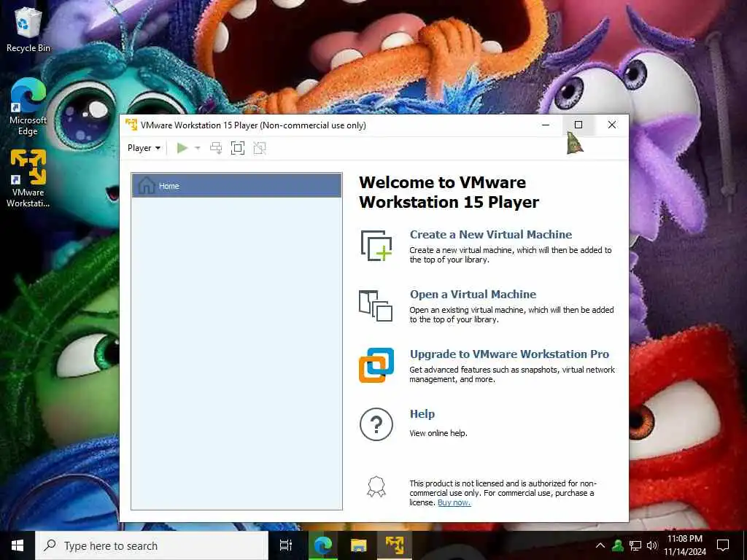Open the Windows Start menu
747x560 pixels.
point(18,545)
